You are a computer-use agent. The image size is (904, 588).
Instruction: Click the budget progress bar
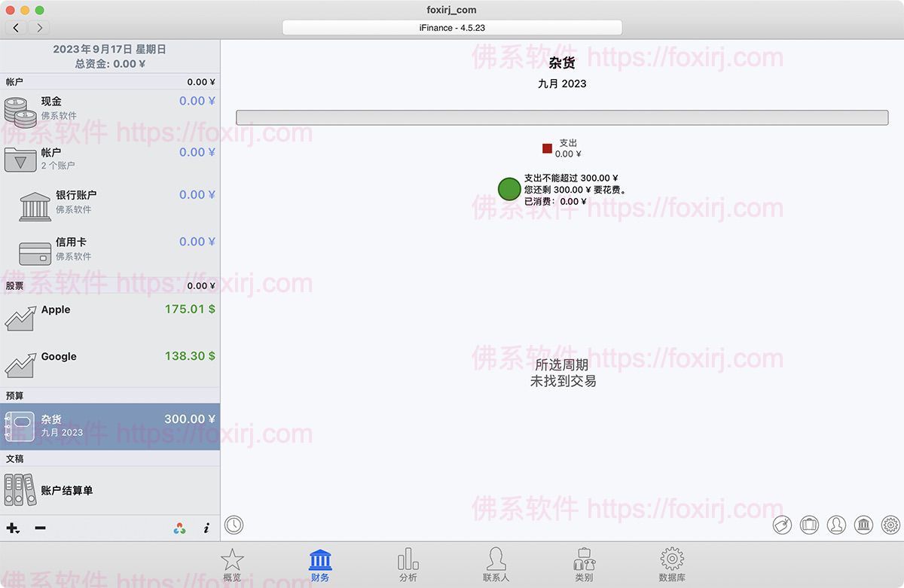562,117
